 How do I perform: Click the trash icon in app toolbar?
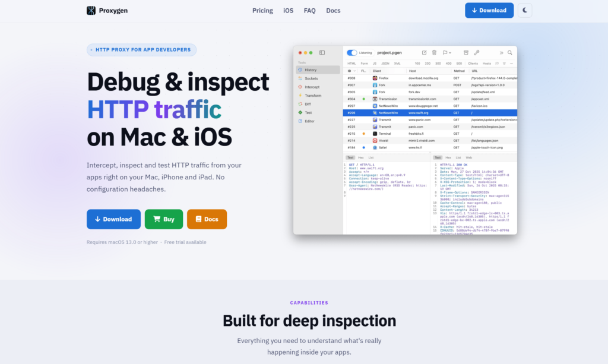434,53
